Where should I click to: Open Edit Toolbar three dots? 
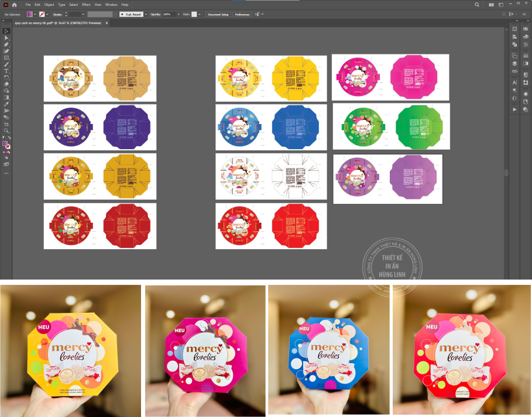coord(6,173)
